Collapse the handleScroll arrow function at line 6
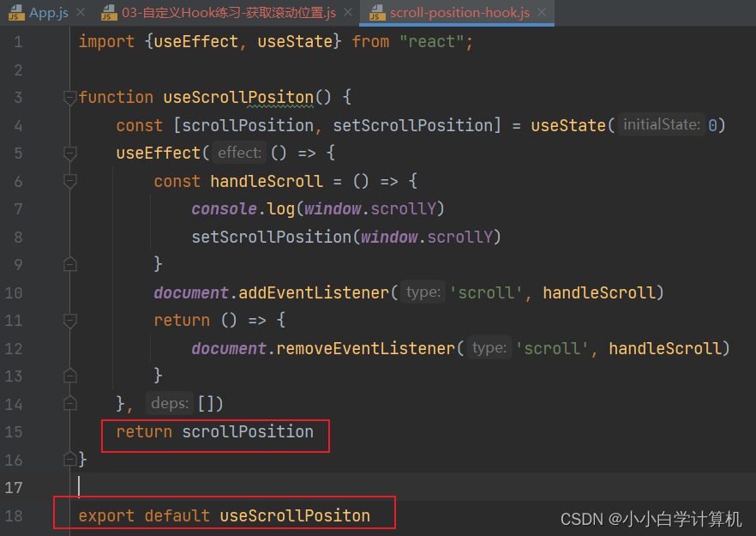Viewport: 756px width, 536px height. click(70, 182)
